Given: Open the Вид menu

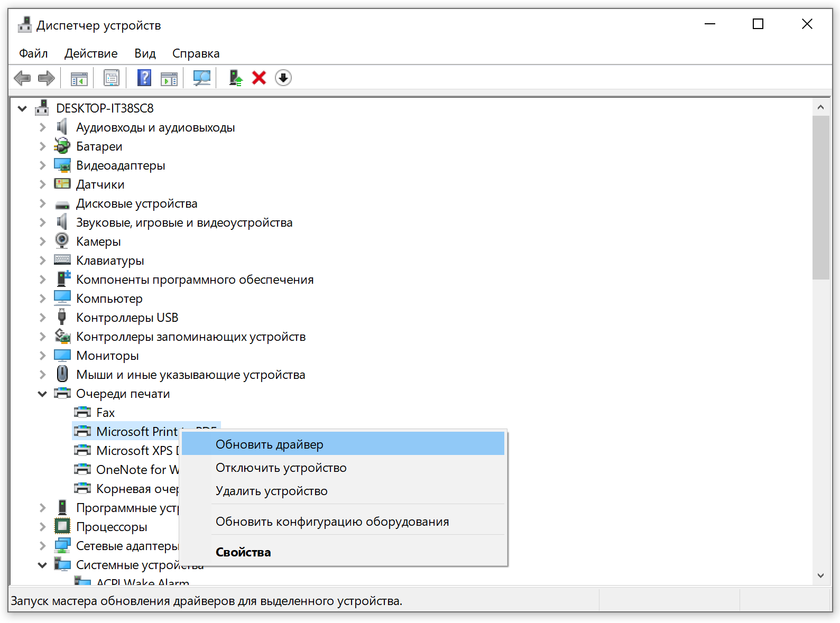Looking at the screenshot, I should click(x=145, y=53).
